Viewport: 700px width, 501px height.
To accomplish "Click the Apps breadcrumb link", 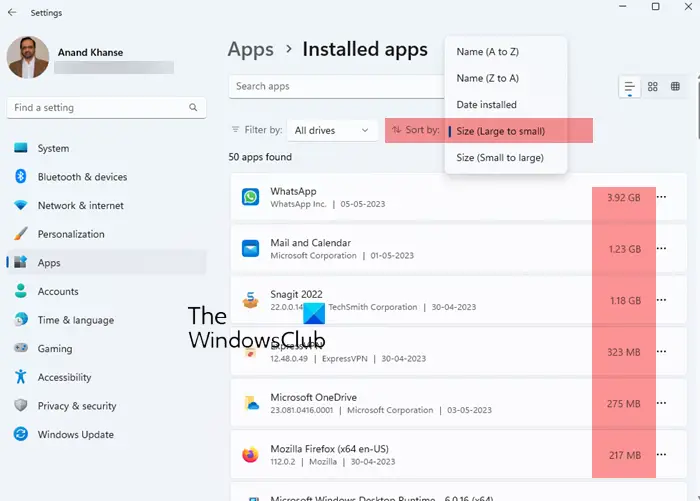I will coord(250,50).
